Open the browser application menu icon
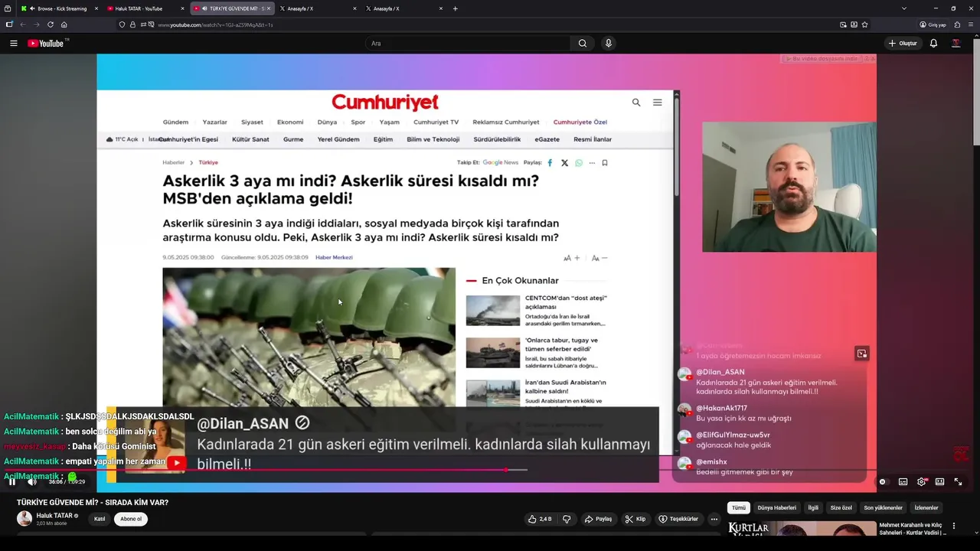 [971, 24]
